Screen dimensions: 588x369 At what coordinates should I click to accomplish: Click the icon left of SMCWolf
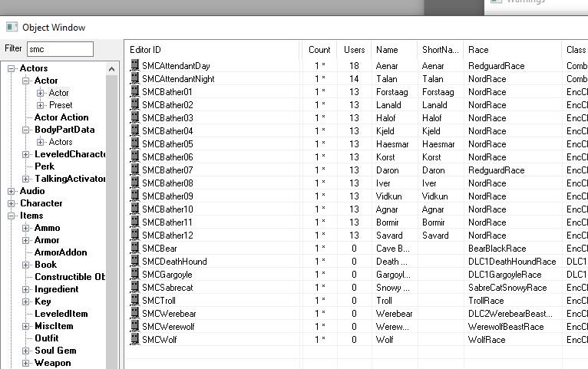134,339
